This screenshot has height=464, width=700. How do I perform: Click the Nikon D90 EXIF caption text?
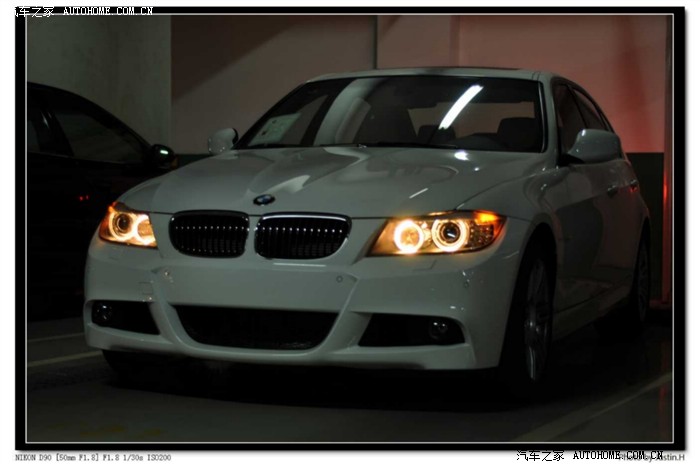pos(93,457)
